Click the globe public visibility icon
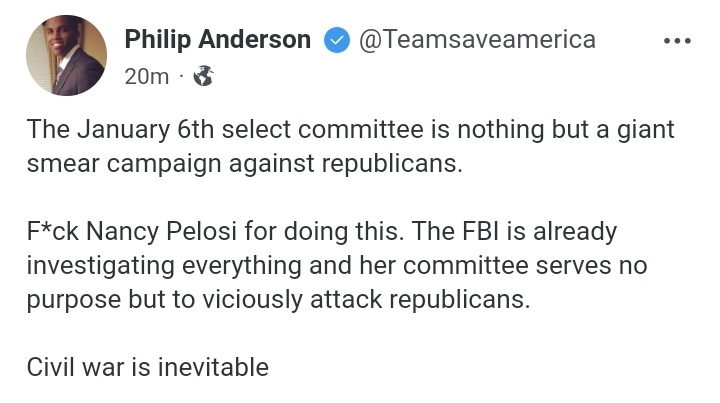720x403 pixels. point(203,76)
